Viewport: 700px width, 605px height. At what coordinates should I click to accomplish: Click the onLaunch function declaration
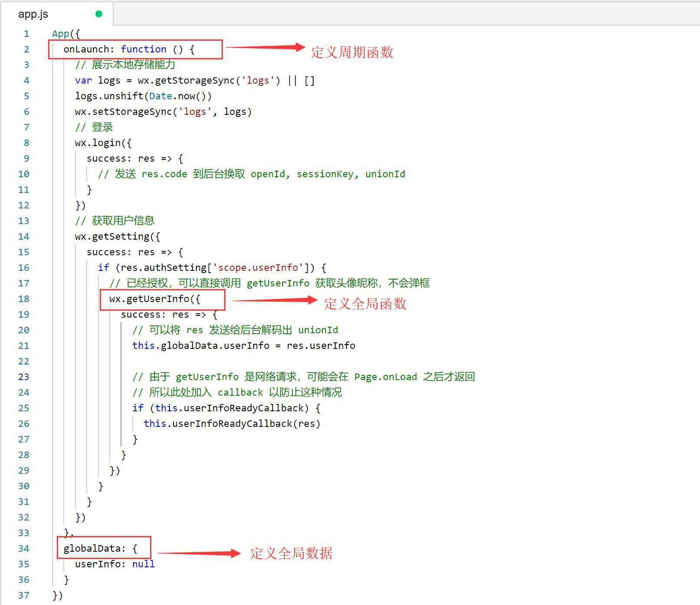click(129, 49)
